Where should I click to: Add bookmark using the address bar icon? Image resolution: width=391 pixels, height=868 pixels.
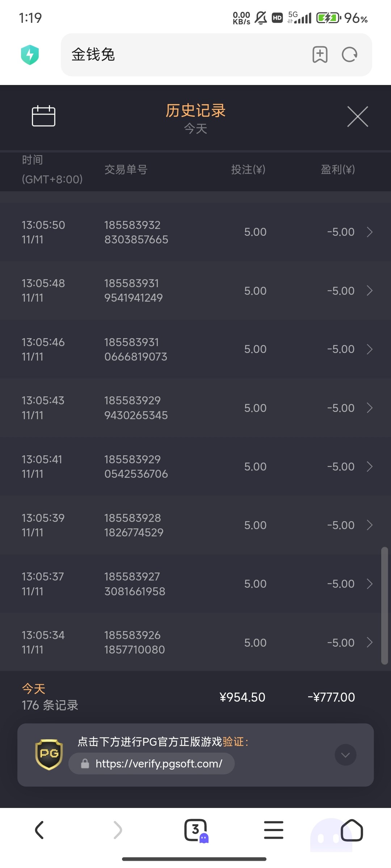[x=320, y=55]
